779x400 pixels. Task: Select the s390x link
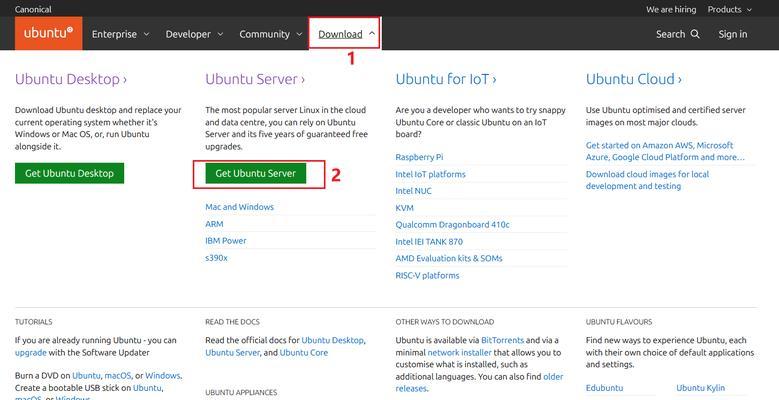(x=216, y=258)
